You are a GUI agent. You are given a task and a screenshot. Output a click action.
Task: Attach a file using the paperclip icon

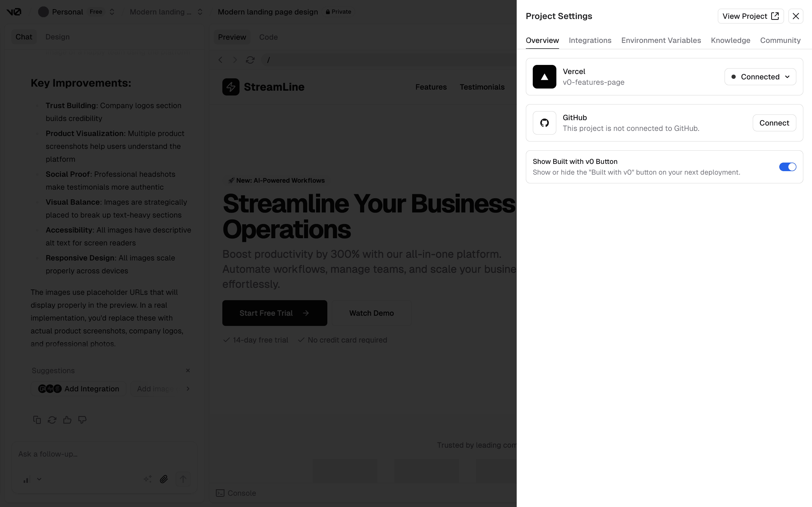164,479
